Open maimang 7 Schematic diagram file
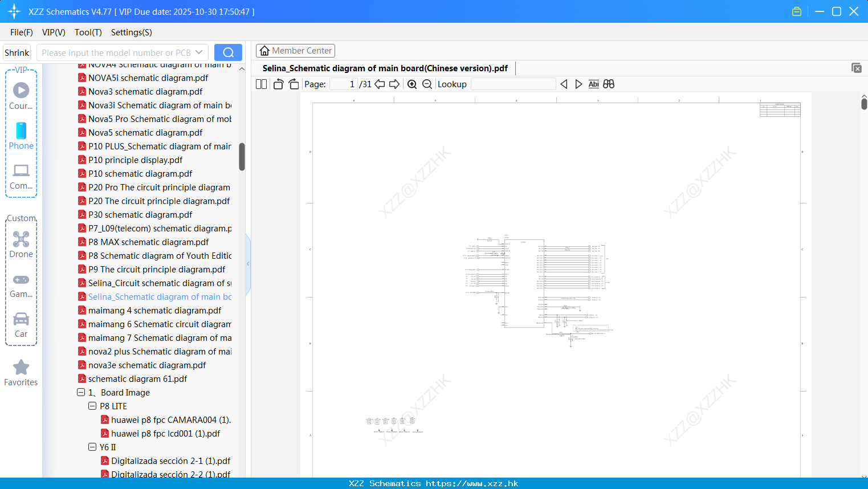868x489 pixels. (160, 337)
